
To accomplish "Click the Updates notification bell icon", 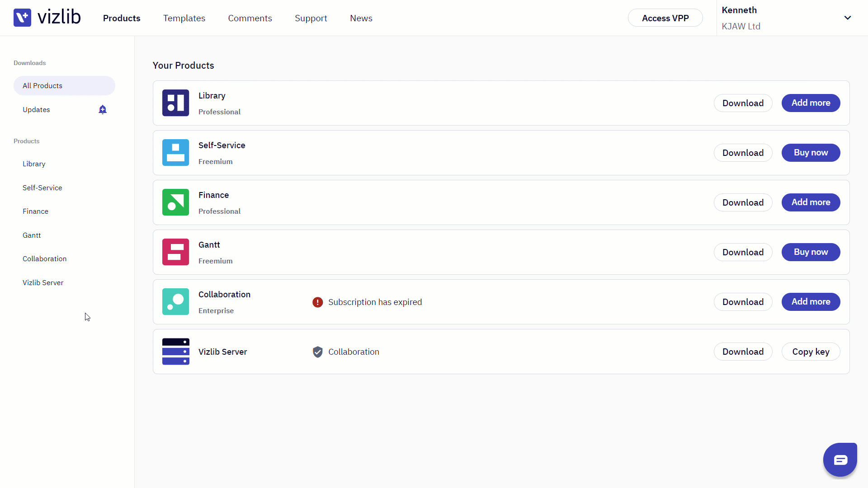I will click(x=103, y=110).
